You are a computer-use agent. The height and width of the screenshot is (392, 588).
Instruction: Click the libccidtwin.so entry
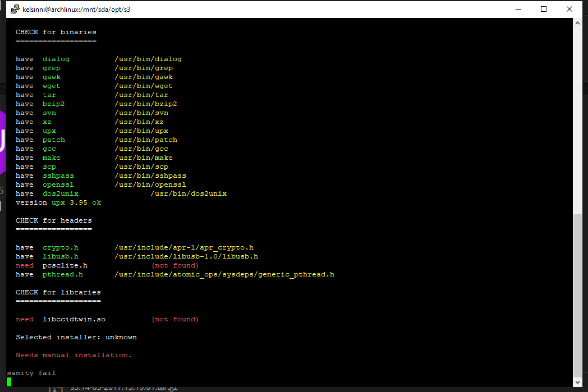[74, 319]
